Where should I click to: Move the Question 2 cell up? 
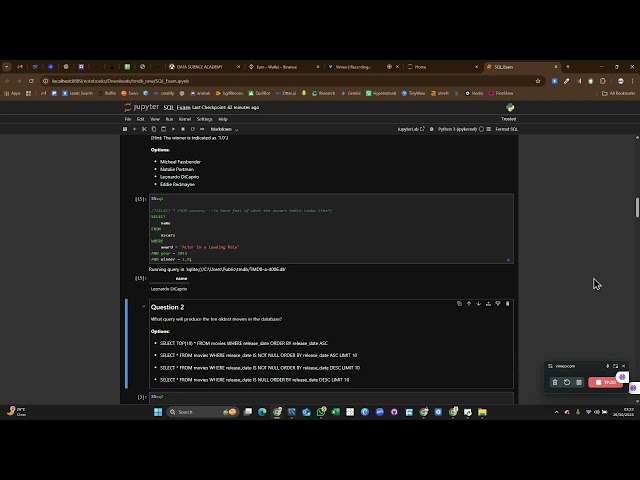pyautogui.click(x=469, y=304)
